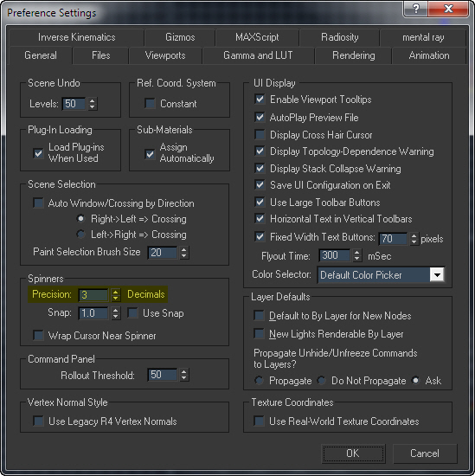Viewport: 475px width, 476px height.
Task: Dismiss the dialog with Cancel
Action: 425,453
